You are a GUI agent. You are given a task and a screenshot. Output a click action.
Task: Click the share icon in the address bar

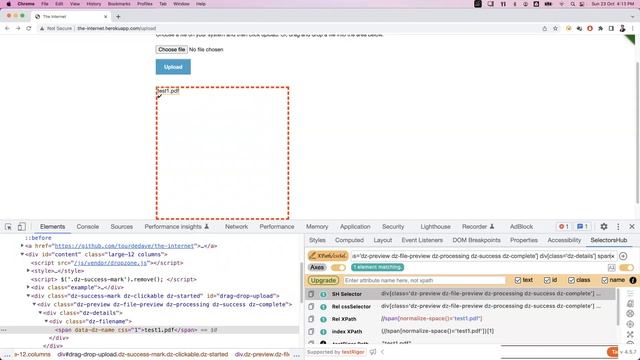[544, 29]
